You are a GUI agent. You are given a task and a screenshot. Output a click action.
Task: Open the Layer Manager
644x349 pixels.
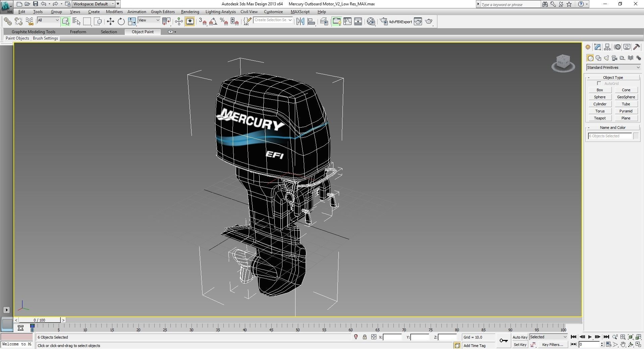click(x=324, y=21)
